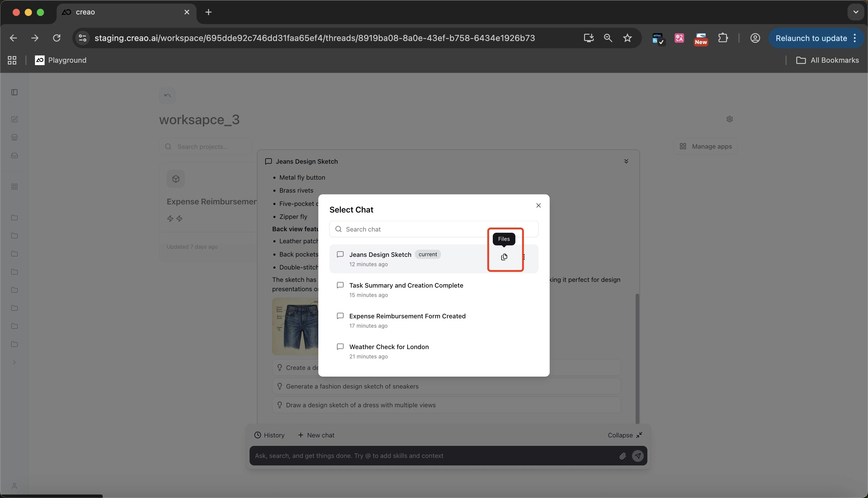Screen dimensions: 868x498
Task: Open Expense Reimbursement Form Created chat
Action: point(407,320)
